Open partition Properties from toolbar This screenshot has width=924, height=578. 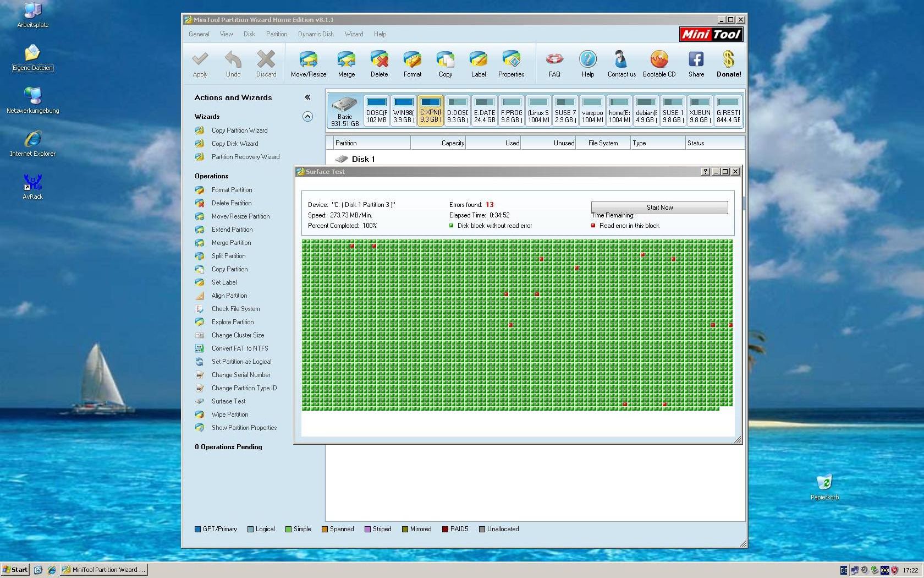click(x=512, y=64)
